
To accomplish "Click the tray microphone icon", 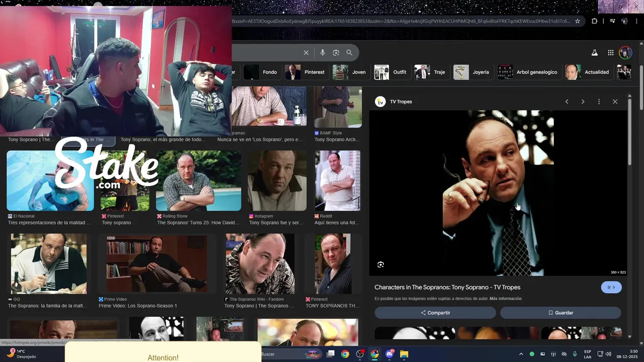I will [x=575, y=354].
